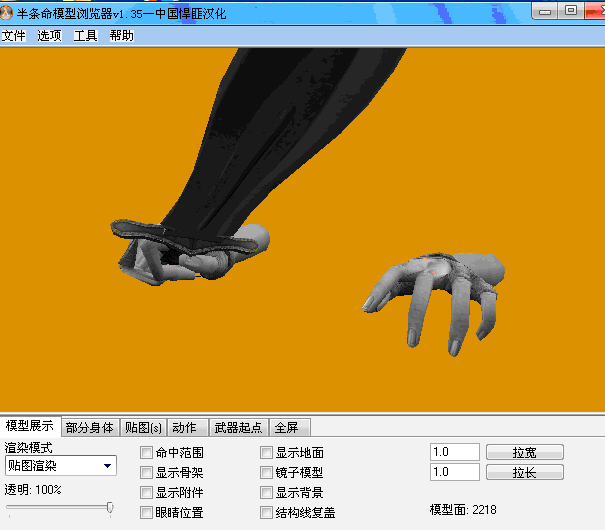Click the input field beside 拉宽
The height and width of the screenshot is (530, 605).
click(x=454, y=452)
